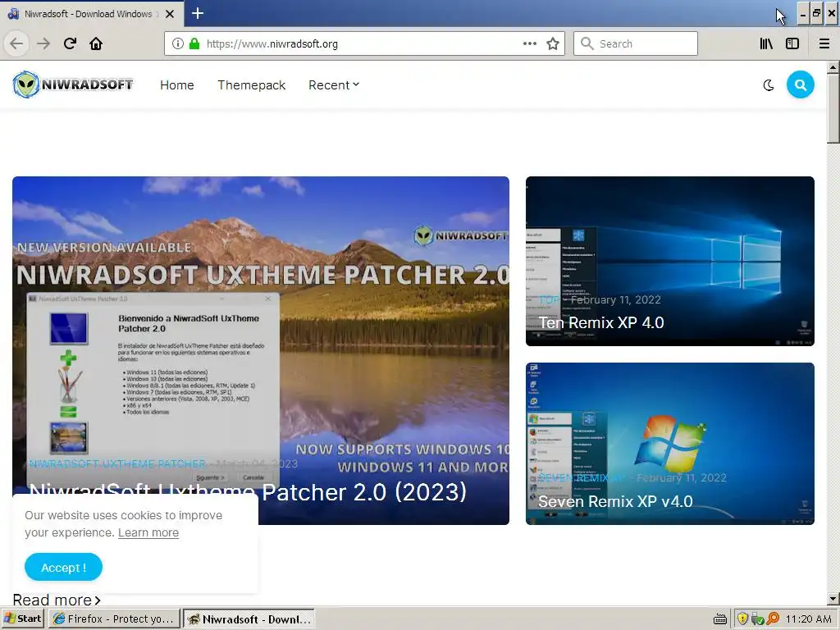
Task: Click the green network tray icon
Action: click(757, 619)
